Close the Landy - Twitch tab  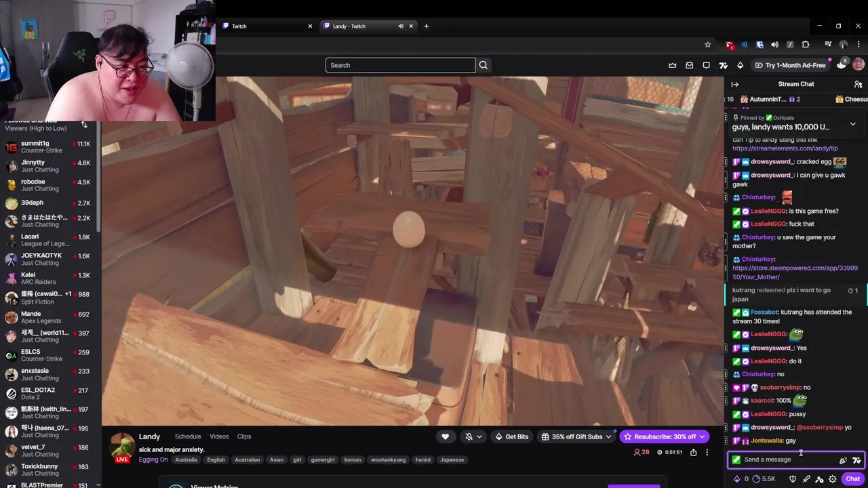(x=411, y=26)
